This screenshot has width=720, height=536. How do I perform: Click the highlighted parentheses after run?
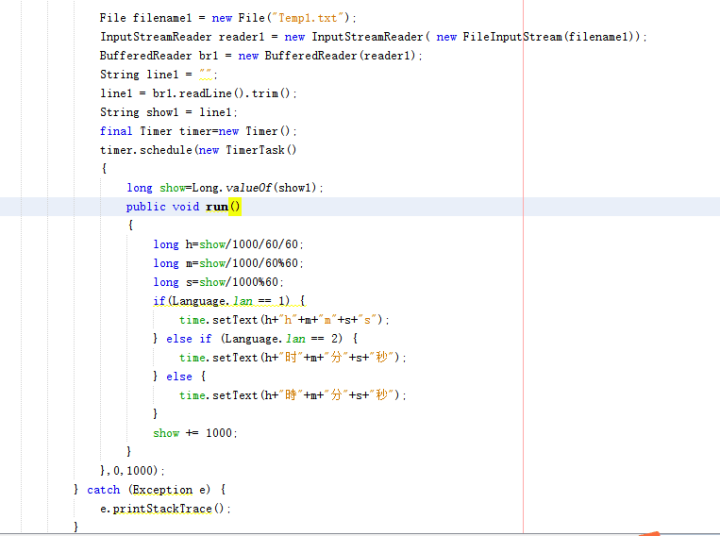(235, 207)
